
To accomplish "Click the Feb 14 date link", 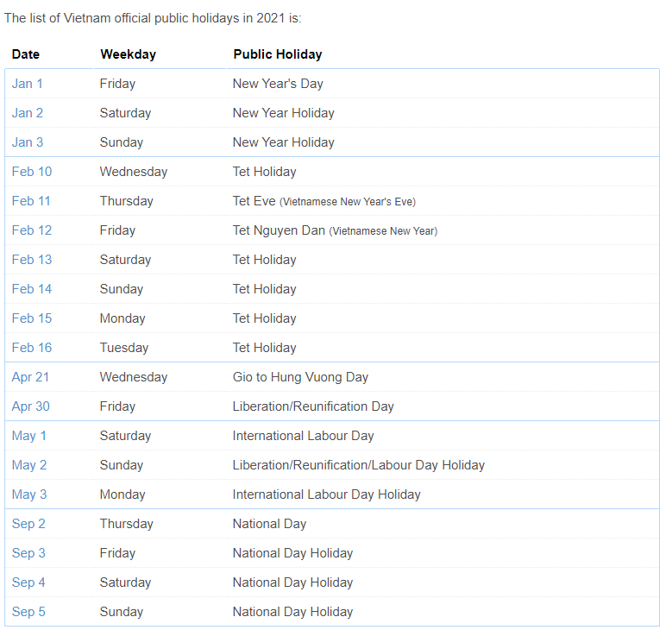I will pos(32,289).
